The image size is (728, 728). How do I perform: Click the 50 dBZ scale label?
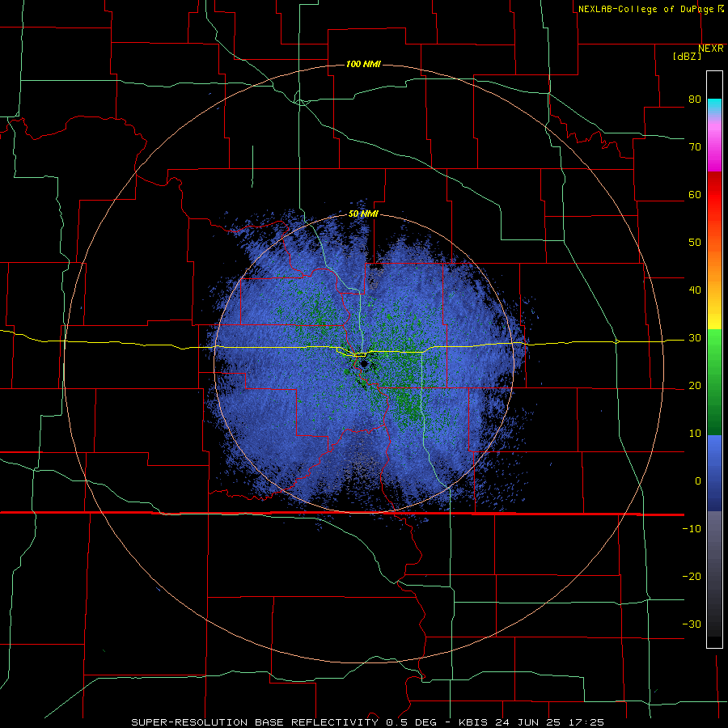pyautogui.click(x=695, y=243)
